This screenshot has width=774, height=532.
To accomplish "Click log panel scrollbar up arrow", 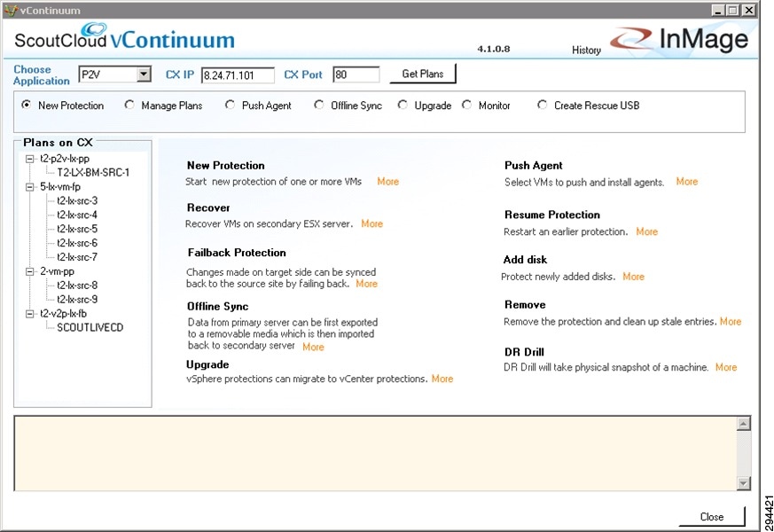I will [743, 424].
